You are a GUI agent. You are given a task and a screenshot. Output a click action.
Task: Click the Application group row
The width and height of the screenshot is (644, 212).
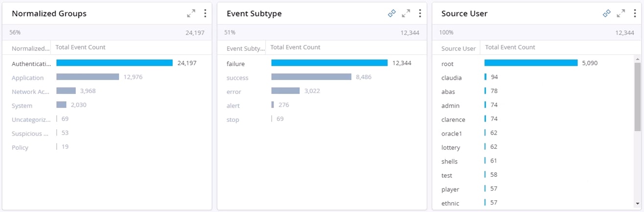(x=28, y=78)
